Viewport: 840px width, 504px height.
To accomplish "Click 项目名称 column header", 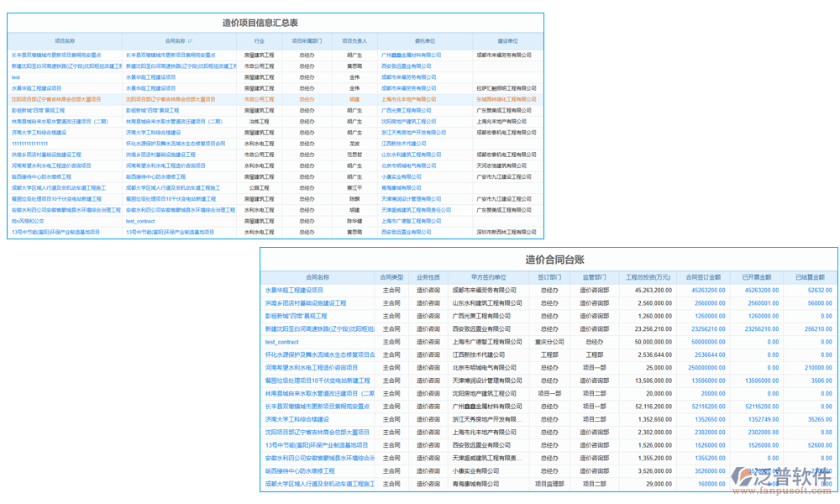I will pos(65,40).
